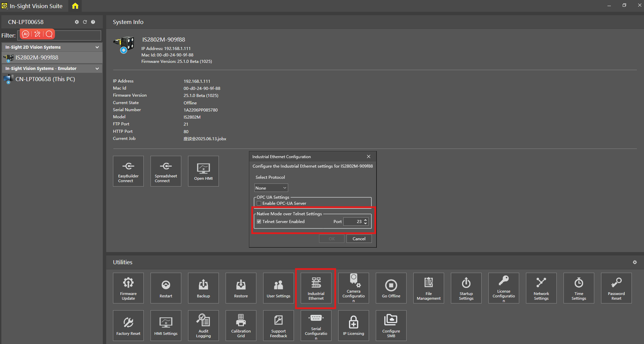Open device list settings gear
The height and width of the screenshot is (344, 644).
(x=77, y=22)
